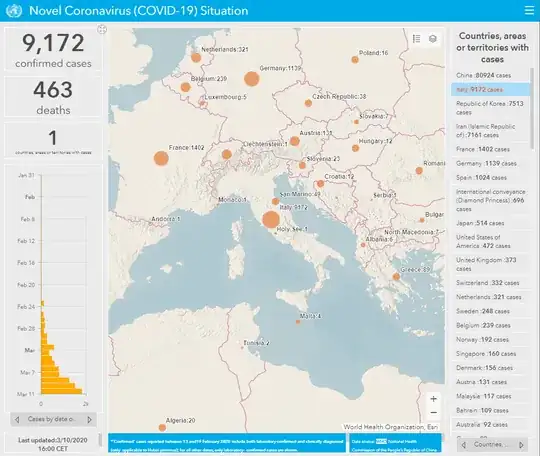The height and width of the screenshot is (456, 540).
Task: Click France case bubble on map
Action: click(x=161, y=158)
